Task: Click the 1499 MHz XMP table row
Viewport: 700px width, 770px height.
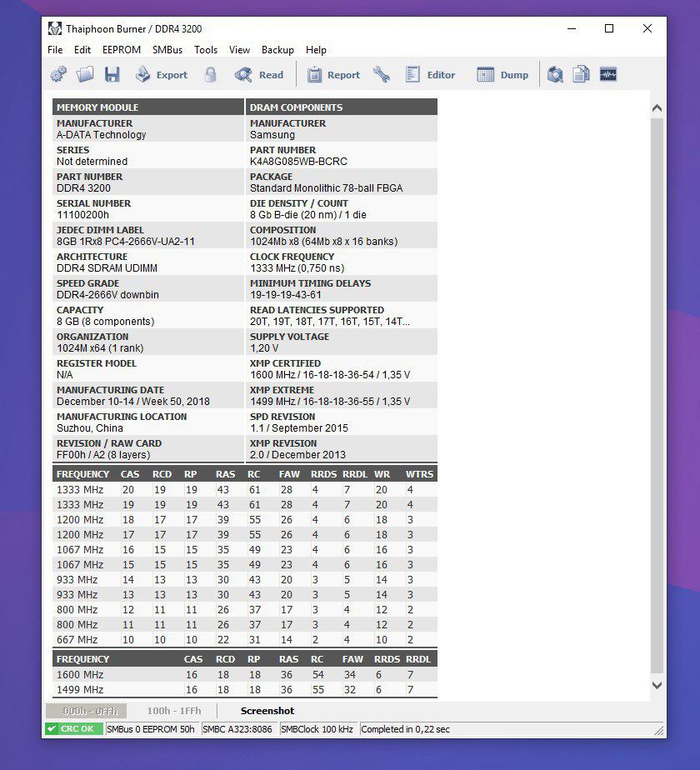Action: [x=245, y=689]
